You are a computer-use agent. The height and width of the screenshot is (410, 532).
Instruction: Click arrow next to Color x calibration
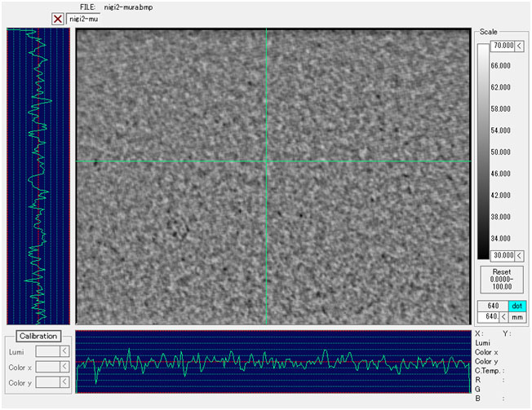point(65,367)
